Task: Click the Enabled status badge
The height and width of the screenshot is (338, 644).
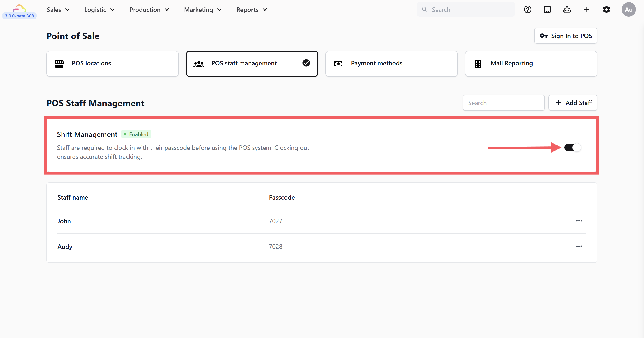Action: point(136,134)
